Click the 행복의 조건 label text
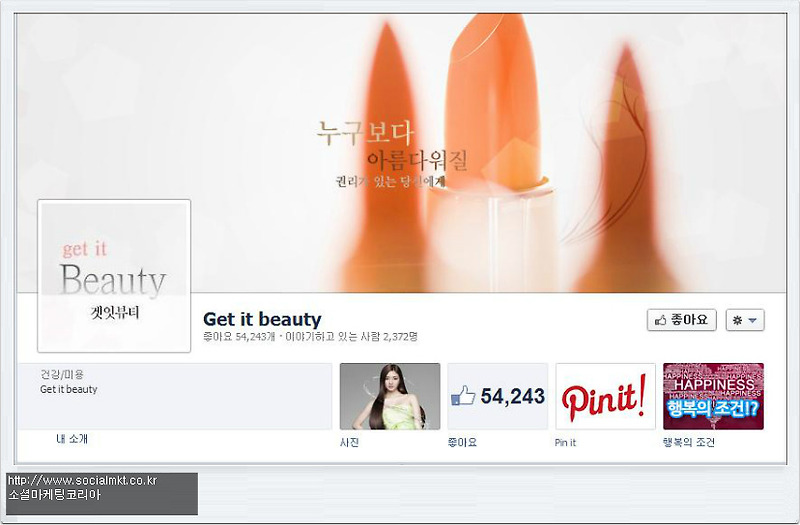Viewport: 800px width, 525px height. point(688,442)
